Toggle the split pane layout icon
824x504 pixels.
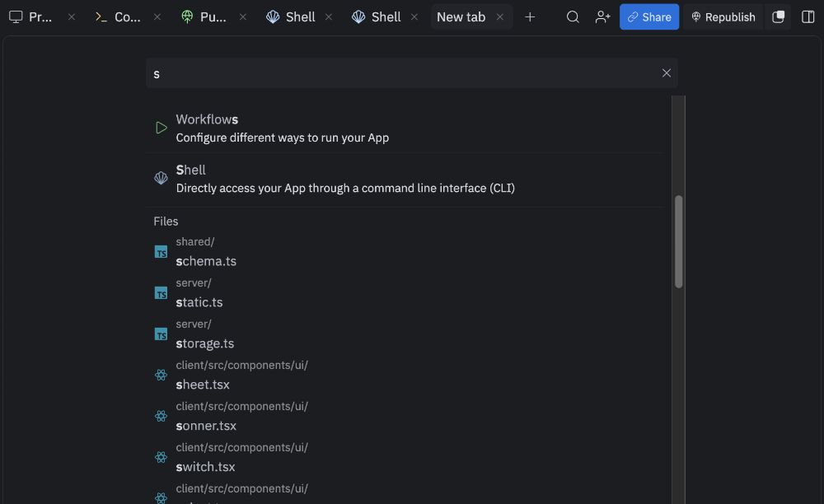point(808,16)
